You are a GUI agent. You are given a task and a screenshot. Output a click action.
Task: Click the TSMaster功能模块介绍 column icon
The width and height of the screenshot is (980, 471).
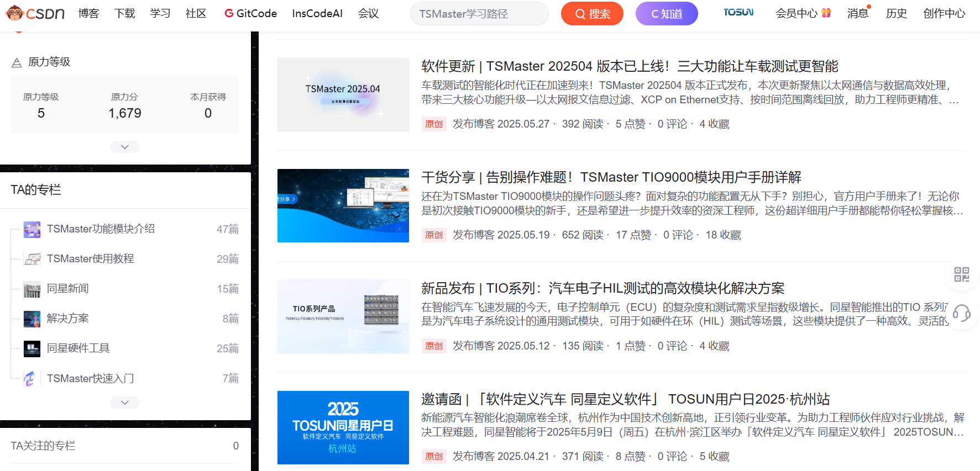(32, 229)
